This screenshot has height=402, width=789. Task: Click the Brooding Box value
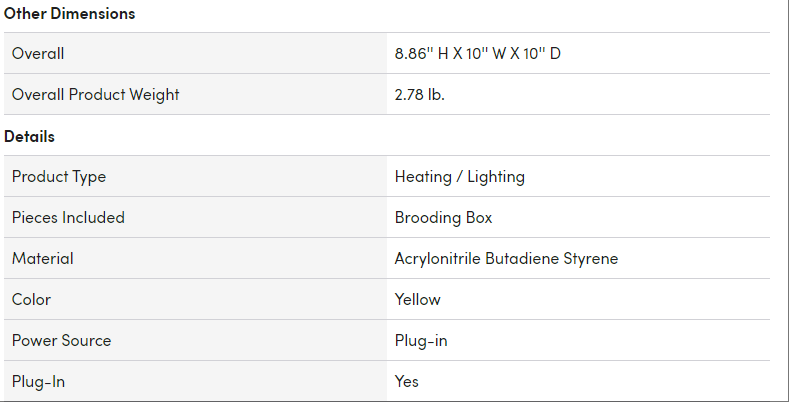pyautogui.click(x=444, y=218)
